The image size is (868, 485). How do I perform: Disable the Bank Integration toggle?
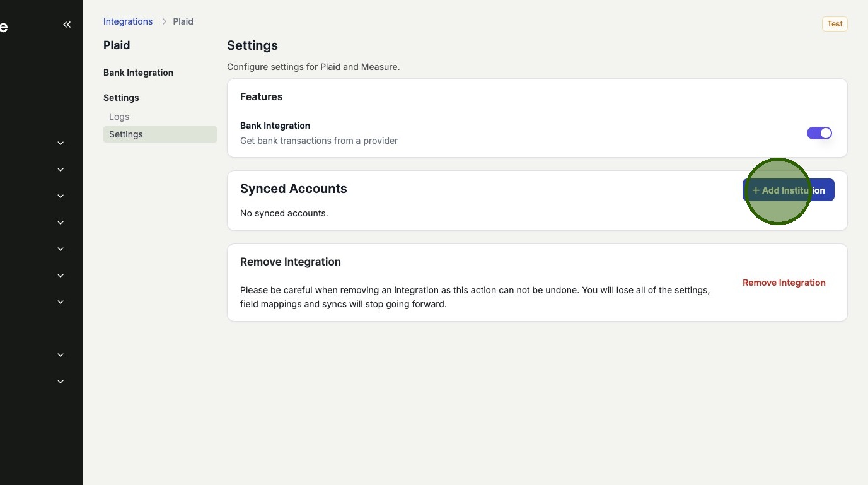tap(819, 133)
